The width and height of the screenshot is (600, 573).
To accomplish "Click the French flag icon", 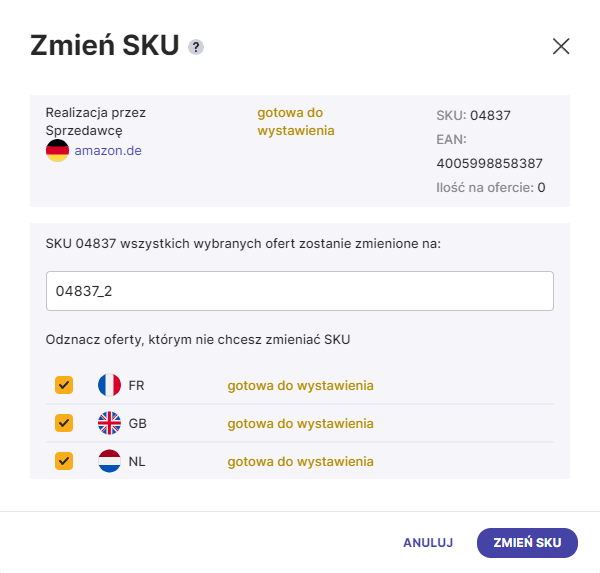I will (109, 385).
